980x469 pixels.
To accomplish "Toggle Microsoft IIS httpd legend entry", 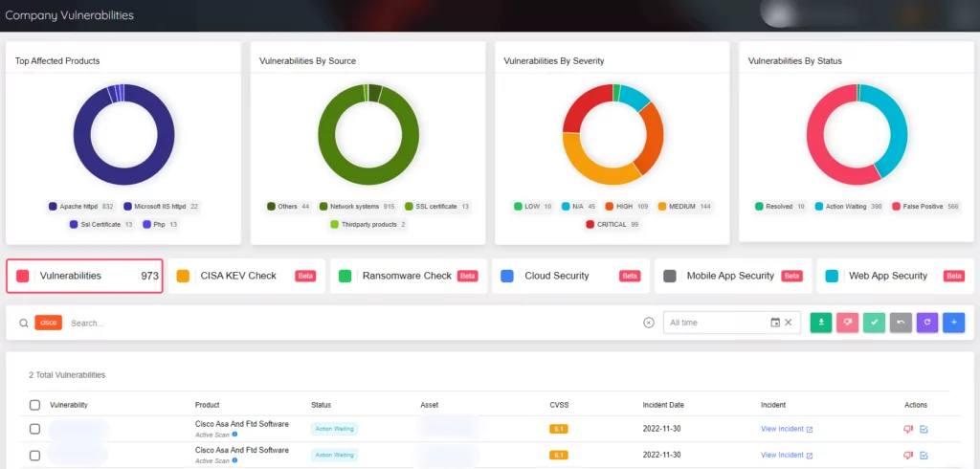I will pos(161,207).
